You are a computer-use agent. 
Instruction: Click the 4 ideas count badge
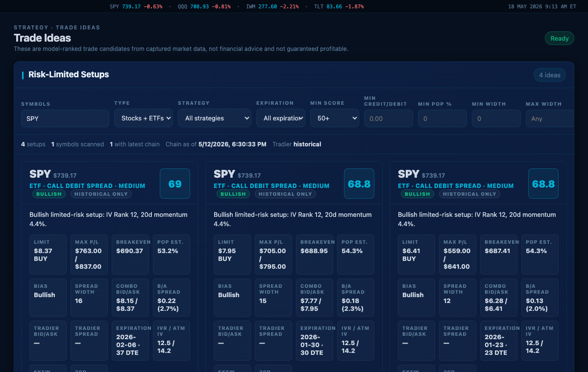[550, 75]
